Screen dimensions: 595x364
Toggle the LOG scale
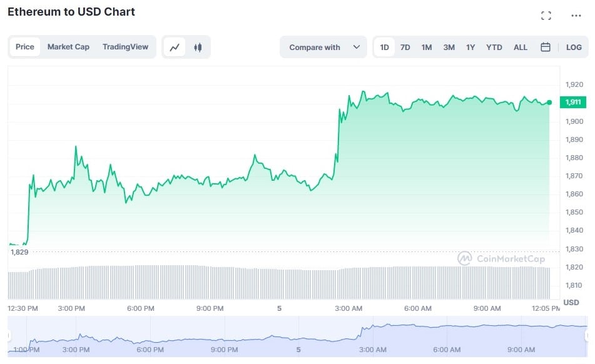[574, 47]
